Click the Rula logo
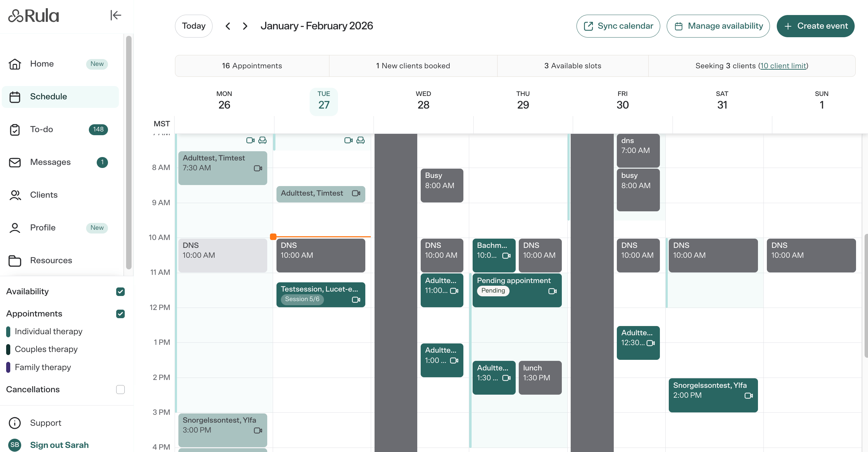The height and width of the screenshot is (452, 868). pyautogui.click(x=33, y=16)
